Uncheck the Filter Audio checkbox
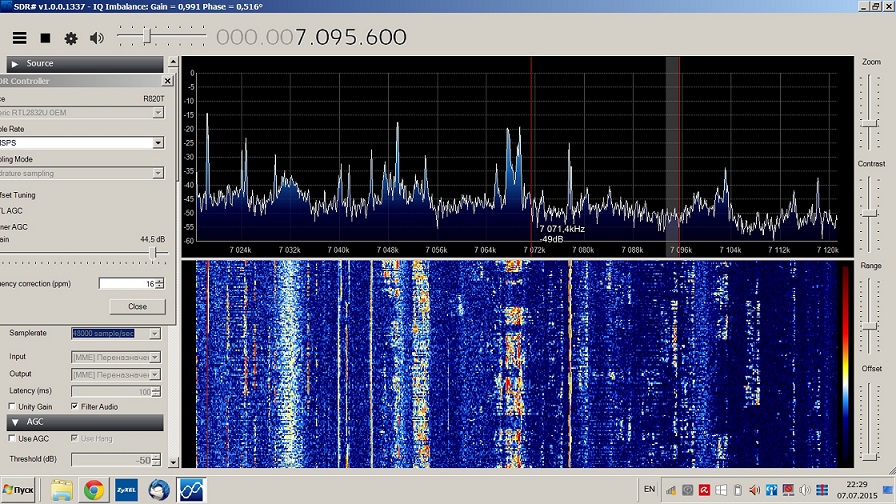The image size is (896, 504). pyautogui.click(x=75, y=406)
